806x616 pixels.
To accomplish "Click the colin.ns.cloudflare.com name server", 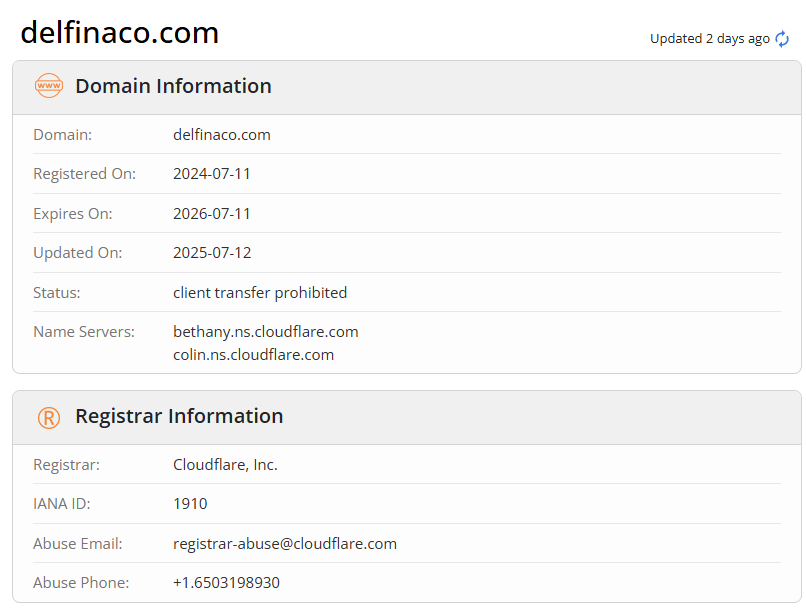I will 253,355.
